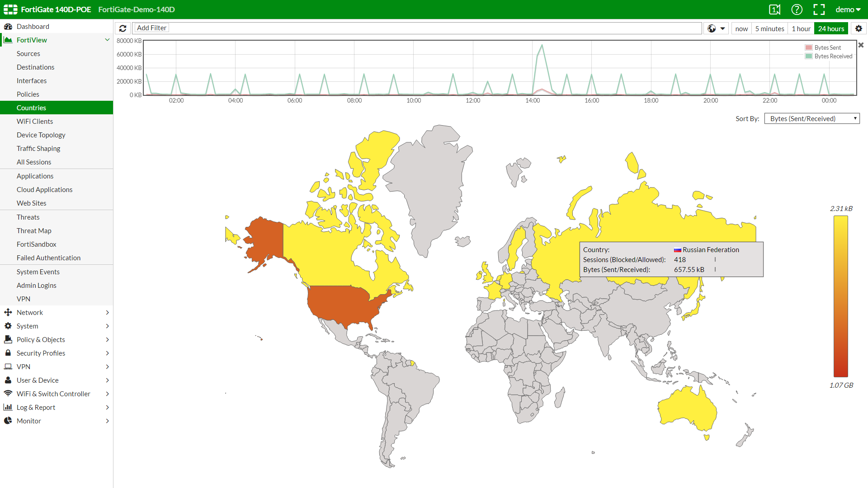Go to Sources in FortiView
The width and height of the screenshot is (868, 488).
click(28, 53)
